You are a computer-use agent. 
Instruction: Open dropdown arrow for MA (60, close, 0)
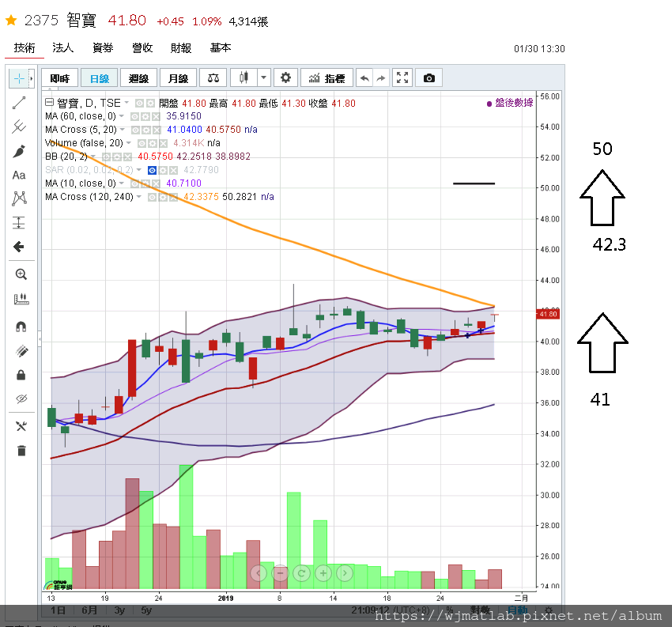[121, 116]
